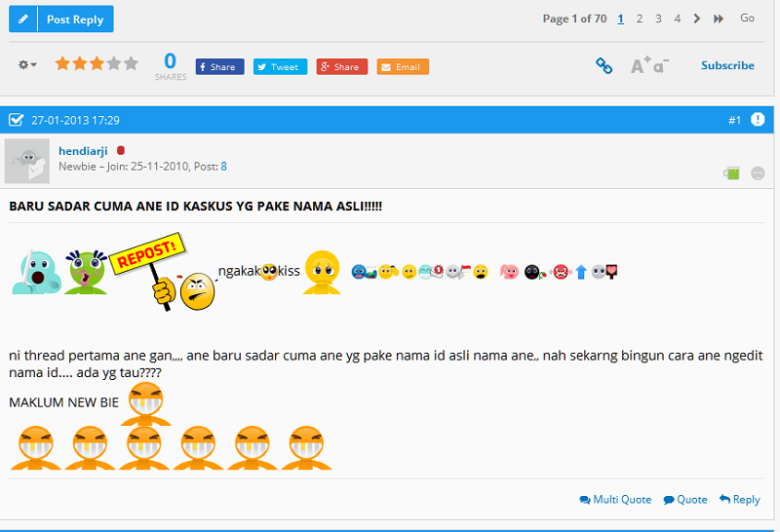Click the large sad yellow emoticon

tap(323, 272)
